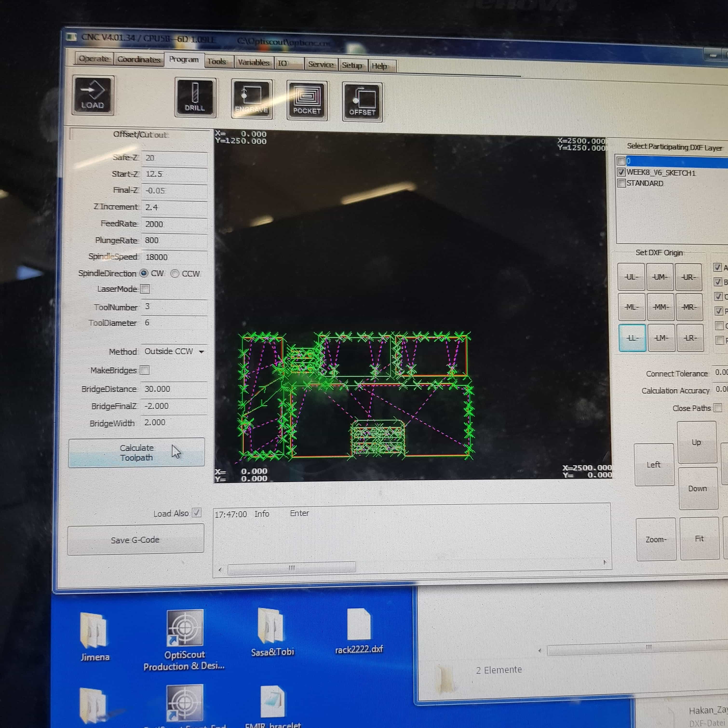Viewport: 728px width, 728px height.
Task: Set DXF origin to -UR- corner
Action: 688,277
